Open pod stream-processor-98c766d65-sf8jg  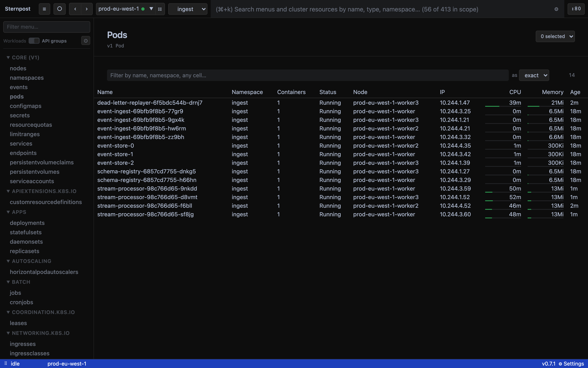tap(145, 214)
